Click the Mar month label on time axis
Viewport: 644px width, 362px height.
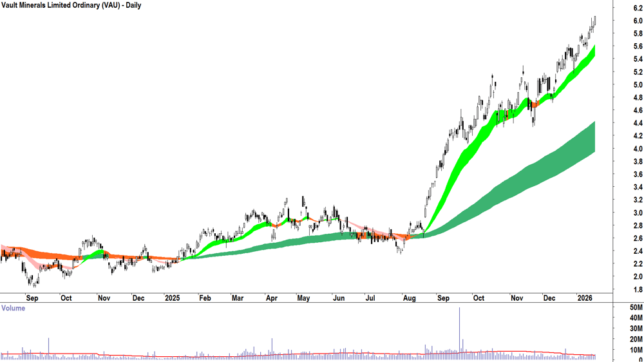tap(238, 298)
